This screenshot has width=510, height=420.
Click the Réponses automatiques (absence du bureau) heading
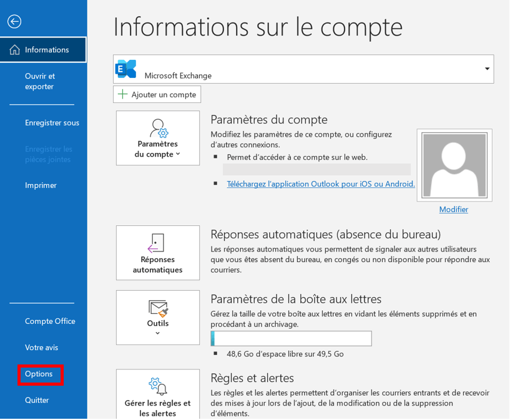[x=326, y=235]
